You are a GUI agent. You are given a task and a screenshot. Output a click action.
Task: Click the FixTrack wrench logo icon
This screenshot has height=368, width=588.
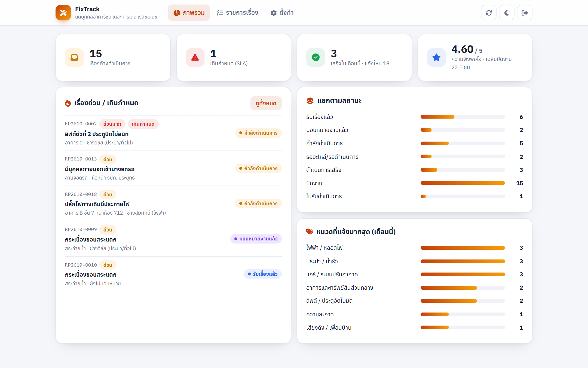coord(63,13)
